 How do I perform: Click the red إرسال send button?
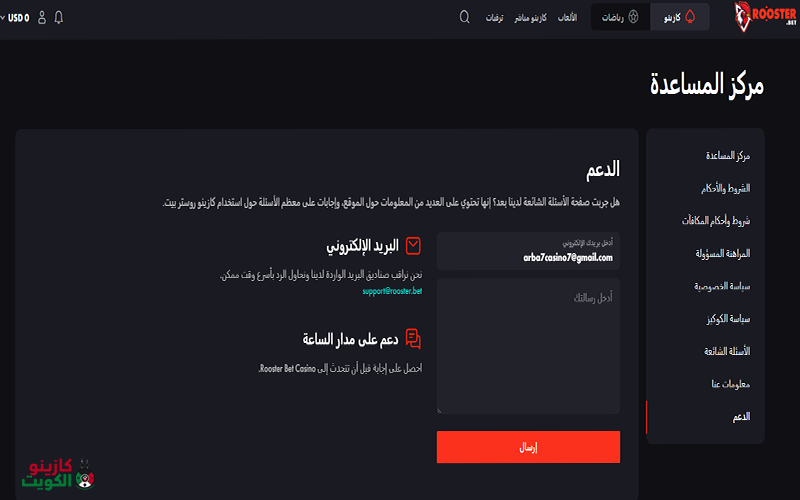[528, 447]
